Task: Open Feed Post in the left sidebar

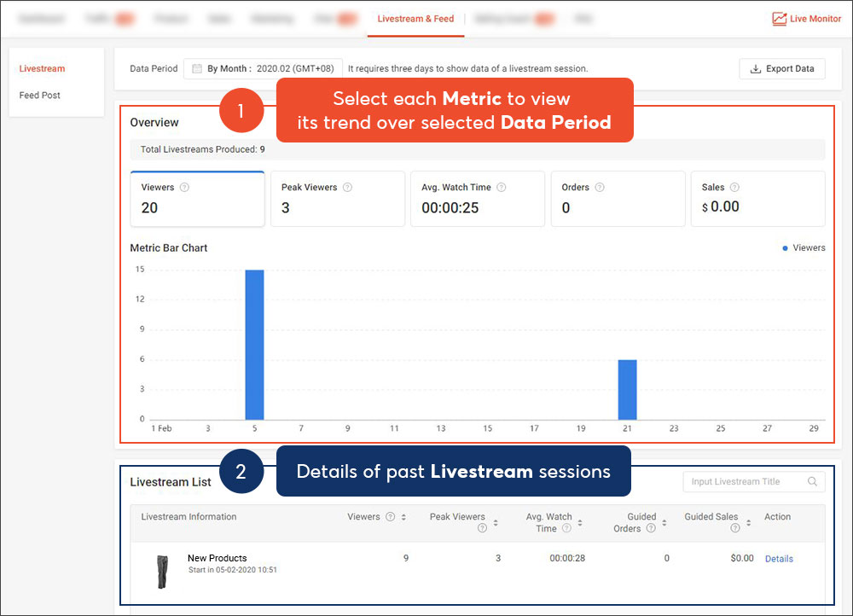Action: tap(40, 96)
